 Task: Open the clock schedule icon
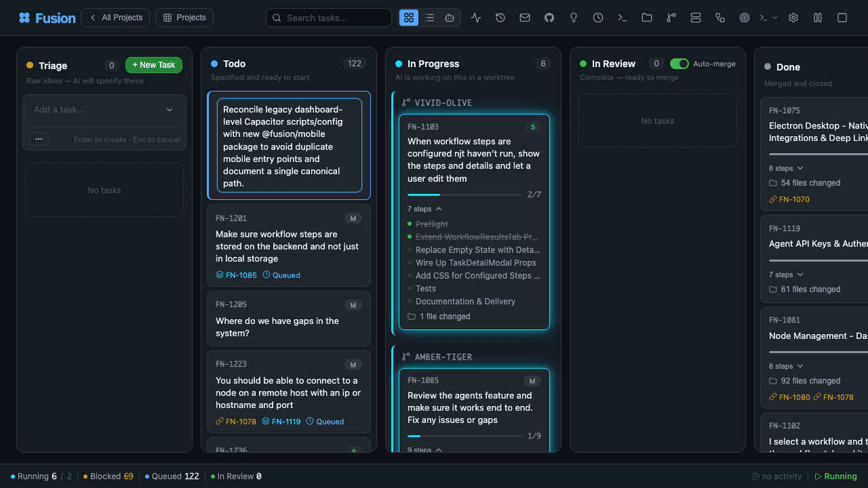tap(598, 18)
